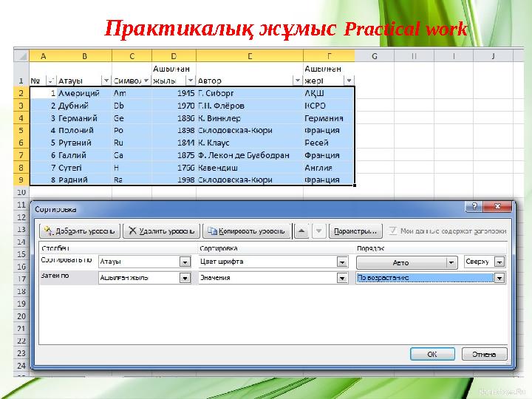Click cell containing Америций
532x399 pixels.
click(x=84, y=93)
